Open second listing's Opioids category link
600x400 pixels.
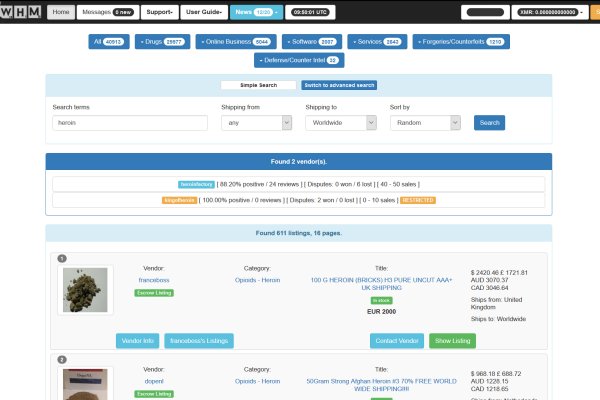coord(258,381)
